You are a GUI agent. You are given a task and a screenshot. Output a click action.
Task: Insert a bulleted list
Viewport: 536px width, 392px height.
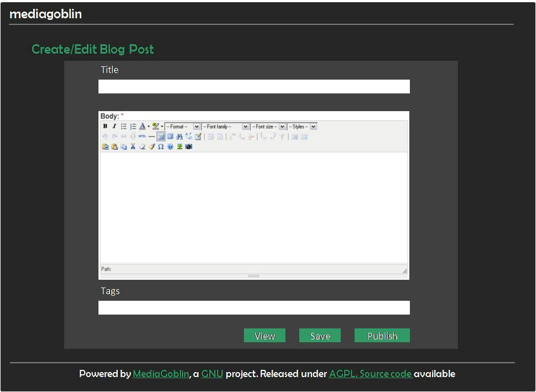coord(124,127)
